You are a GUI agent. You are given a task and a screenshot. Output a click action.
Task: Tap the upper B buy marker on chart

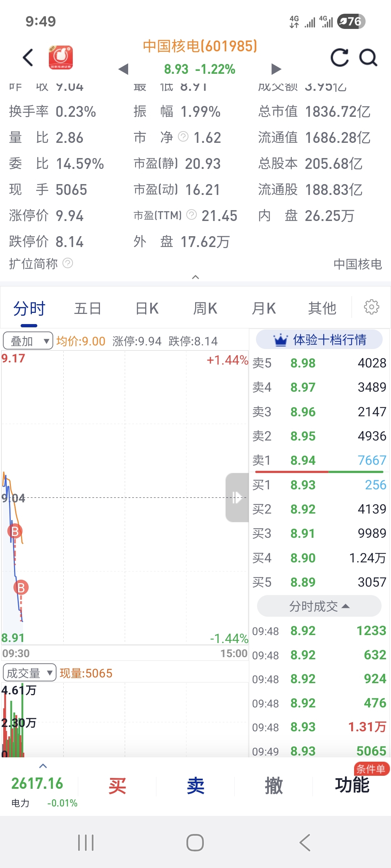pos(15,531)
